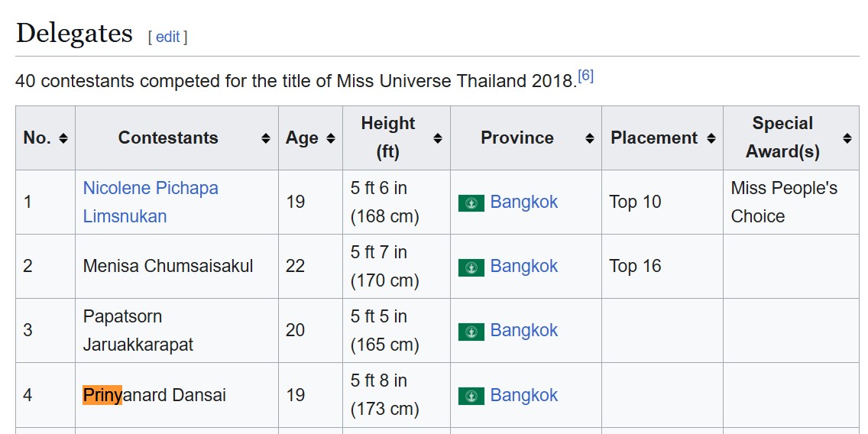Click the Miss People's Choice award cell
This screenshot has height=434, width=868.
[x=783, y=202]
